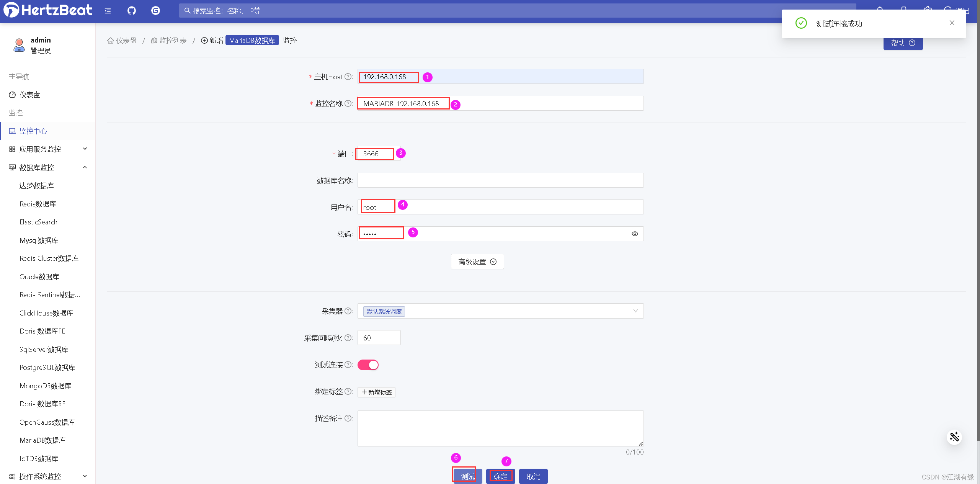
Task: Open the Gitee icon in header
Action: (155, 11)
